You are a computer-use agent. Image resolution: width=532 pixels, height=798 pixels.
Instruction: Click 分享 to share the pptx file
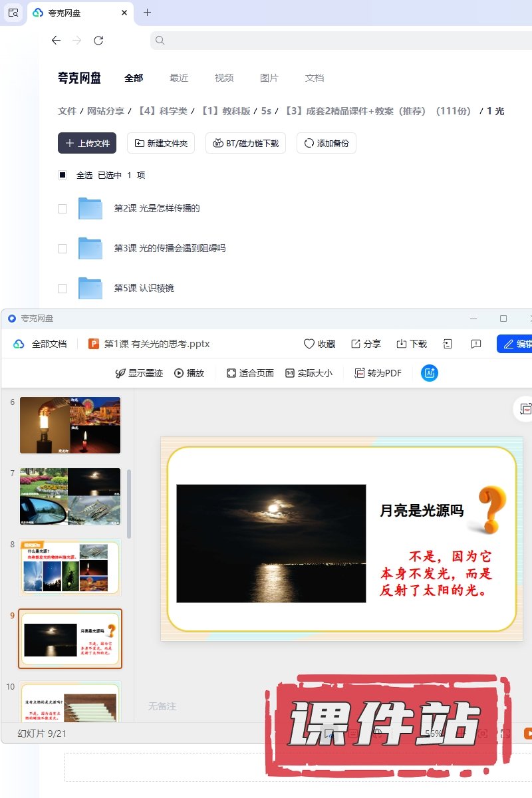366,344
